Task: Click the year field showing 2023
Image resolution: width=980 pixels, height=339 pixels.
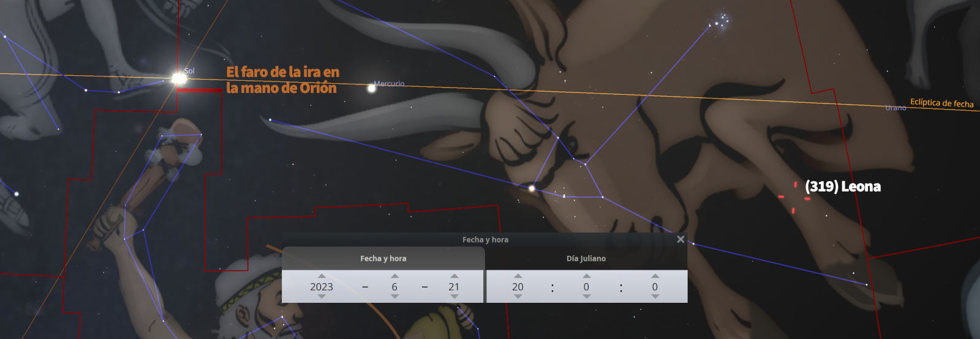Action: click(x=322, y=286)
